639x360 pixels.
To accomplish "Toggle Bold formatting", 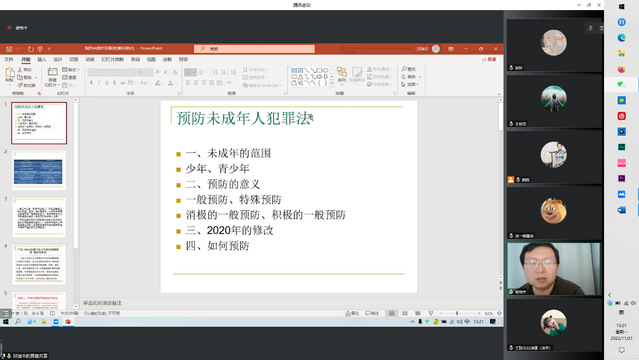I will 91,83.
